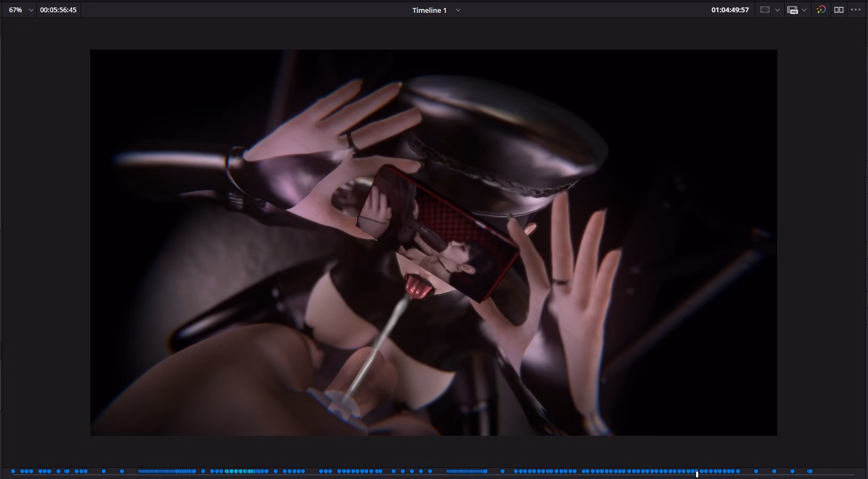Click the HQ timeline proxy resolution icon
This screenshot has height=479, width=868.
pyautogui.click(x=792, y=10)
